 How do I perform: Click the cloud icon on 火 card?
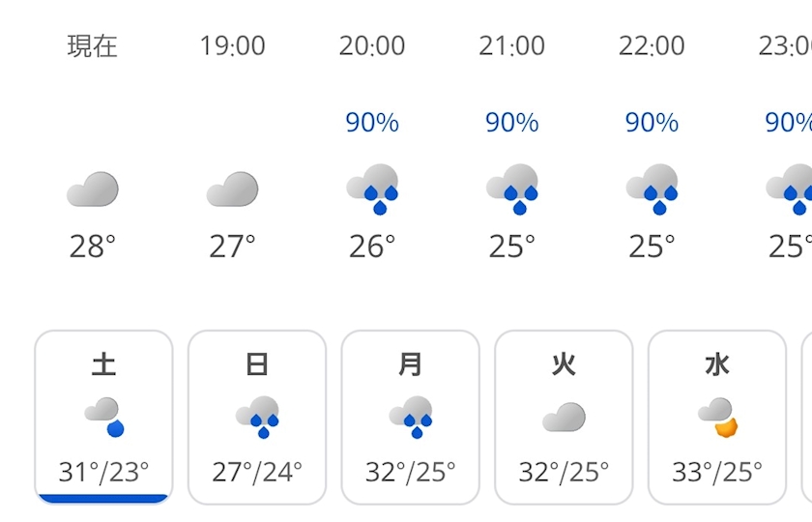point(564,417)
